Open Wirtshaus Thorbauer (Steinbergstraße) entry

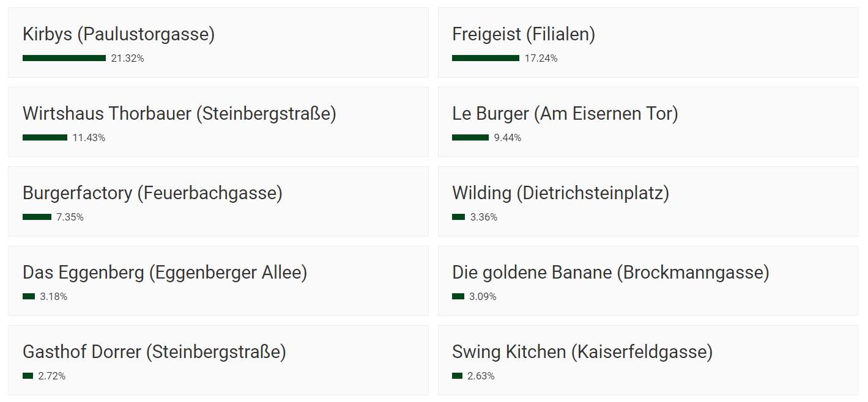pos(218,122)
